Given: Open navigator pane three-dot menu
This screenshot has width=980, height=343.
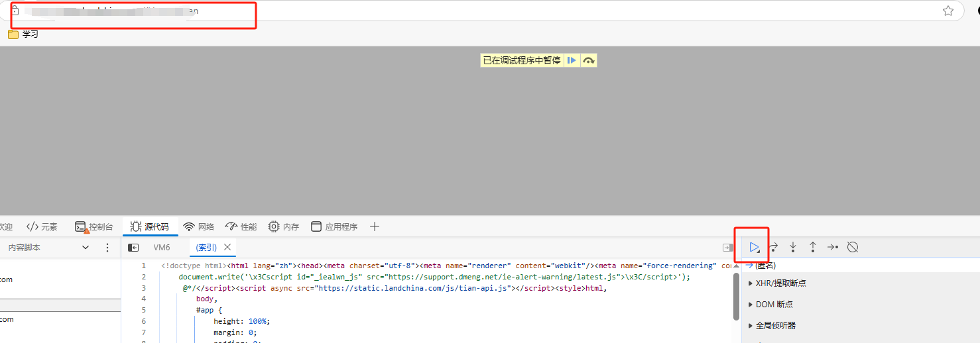Looking at the screenshot, I should pos(107,247).
